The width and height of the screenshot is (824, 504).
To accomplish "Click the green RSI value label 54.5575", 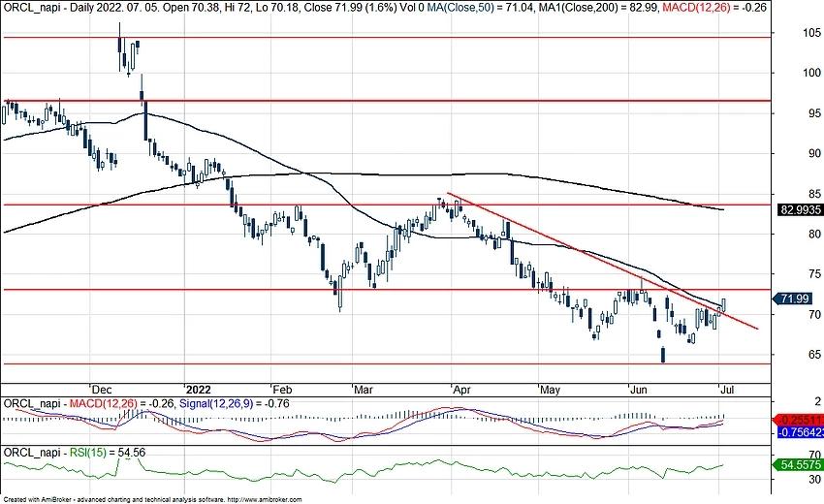I will (x=799, y=464).
